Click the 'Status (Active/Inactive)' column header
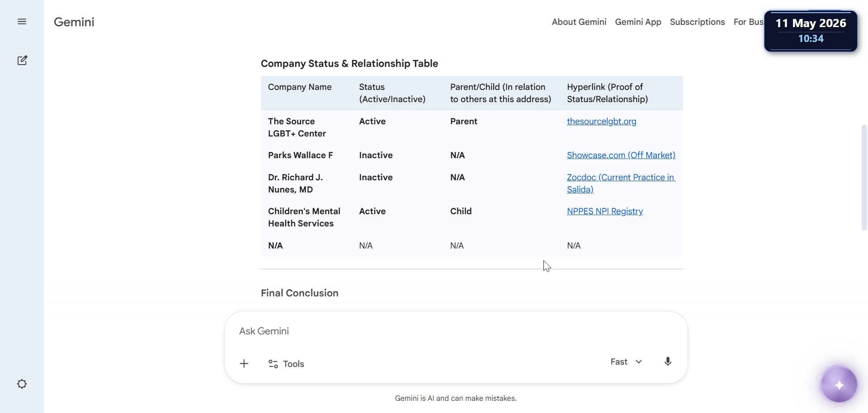Image resolution: width=868 pixels, height=413 pixels. click(x=392, y=93)
